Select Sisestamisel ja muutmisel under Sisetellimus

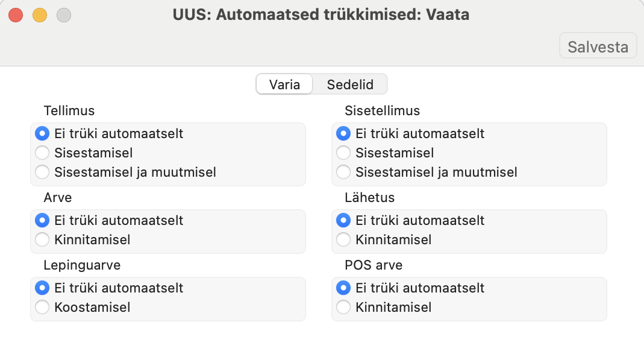(343, 172)
